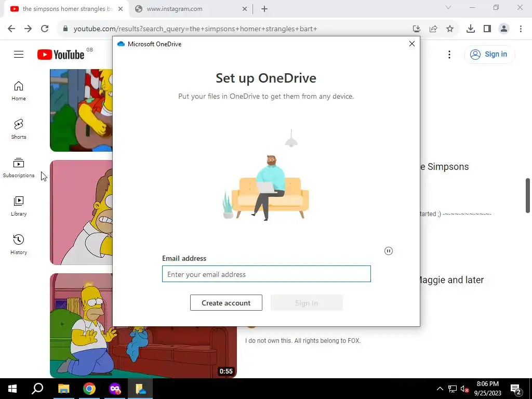This screenshot has height=399, width=532.
Task: Open Homer with guitar video thumbnail
Action: [81, 110]
